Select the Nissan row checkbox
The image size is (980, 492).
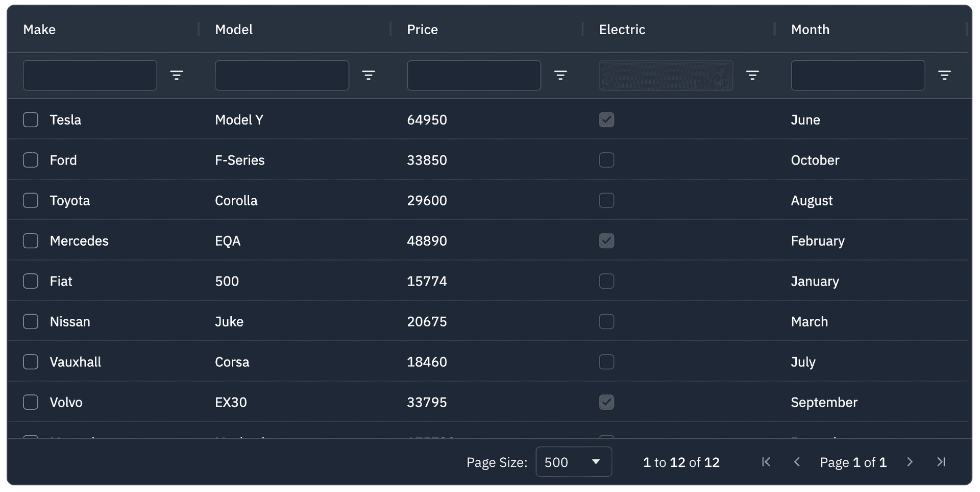pyautogui.click(x=31, y=321)
